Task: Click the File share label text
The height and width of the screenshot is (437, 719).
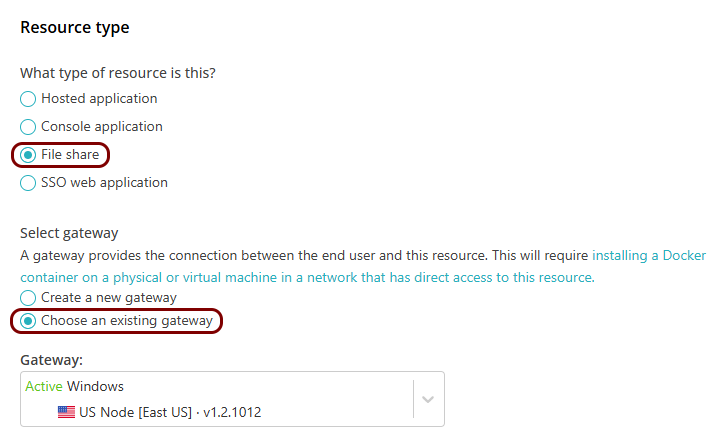Action: pyautogui.click(x=70, y=155)
